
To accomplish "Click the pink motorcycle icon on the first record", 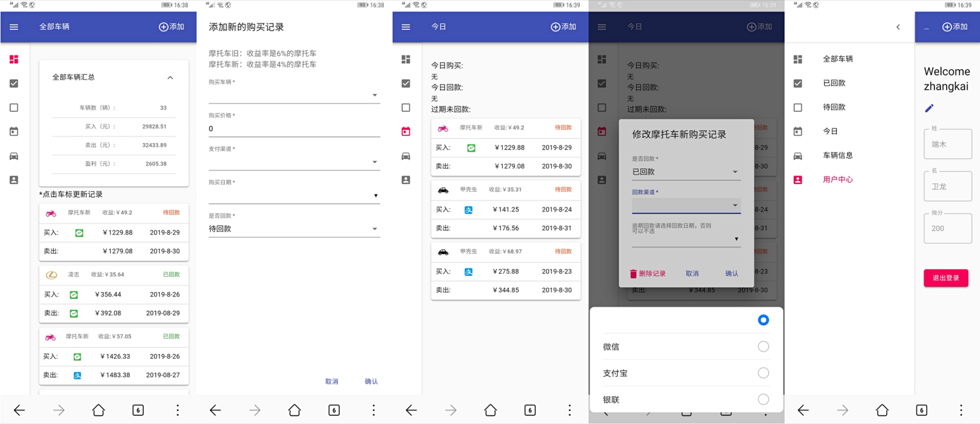I will tap(51, 213).
